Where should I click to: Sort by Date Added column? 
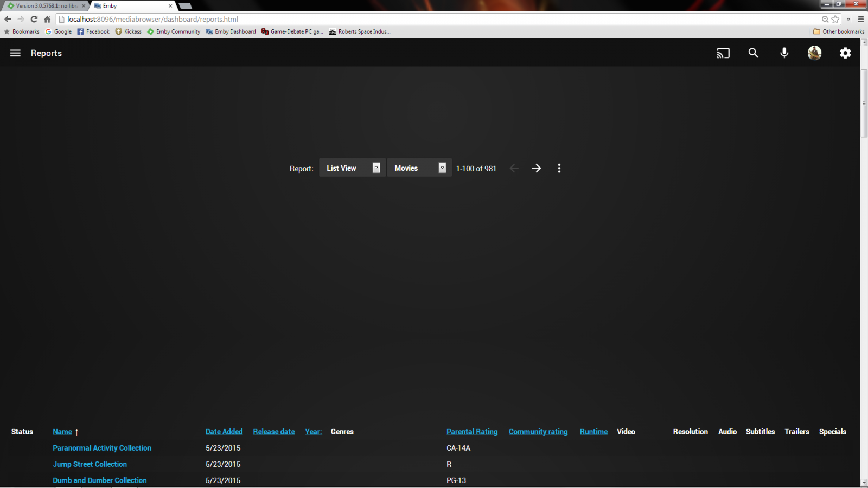tap(224, 432)
